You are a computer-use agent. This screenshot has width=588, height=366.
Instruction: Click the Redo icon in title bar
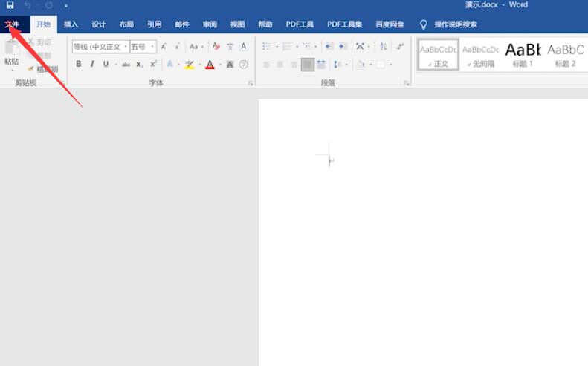tap(49, 5)
